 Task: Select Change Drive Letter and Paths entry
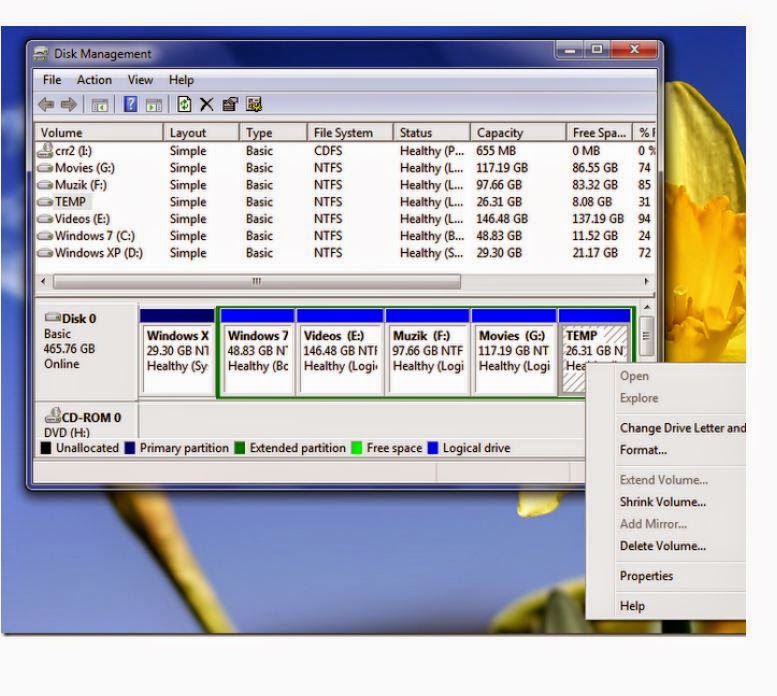click(x=682, y=428)
